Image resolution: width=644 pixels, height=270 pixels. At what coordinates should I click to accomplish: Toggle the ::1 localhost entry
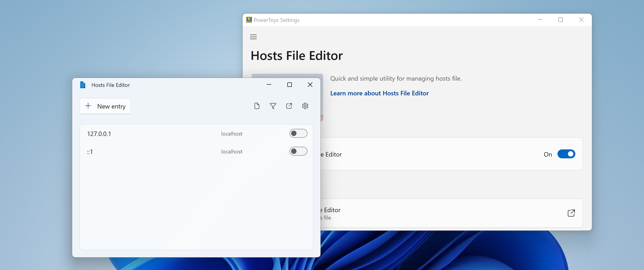(298, 151)
